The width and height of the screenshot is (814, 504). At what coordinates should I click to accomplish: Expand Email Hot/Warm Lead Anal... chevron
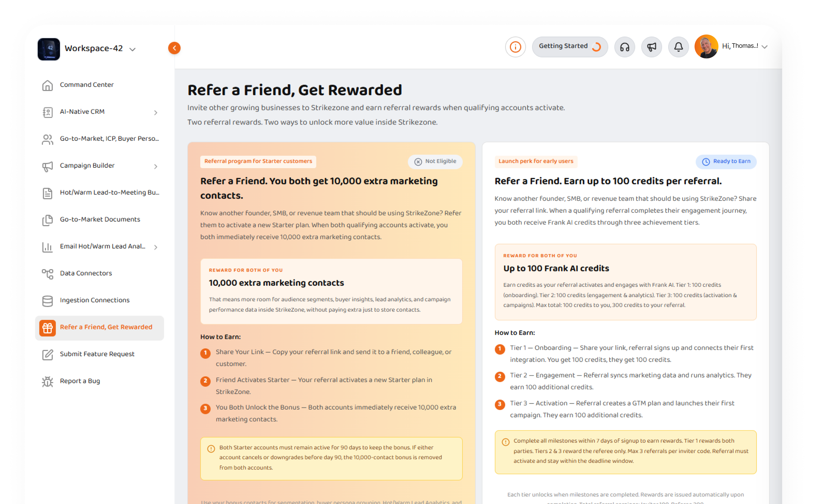[156, 247]
